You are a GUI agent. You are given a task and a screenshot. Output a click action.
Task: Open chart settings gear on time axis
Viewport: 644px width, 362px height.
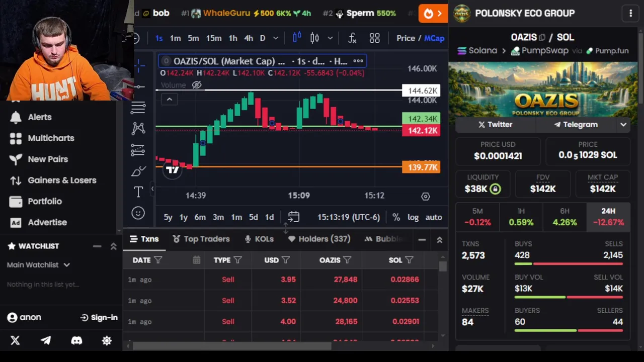[426, 197]
